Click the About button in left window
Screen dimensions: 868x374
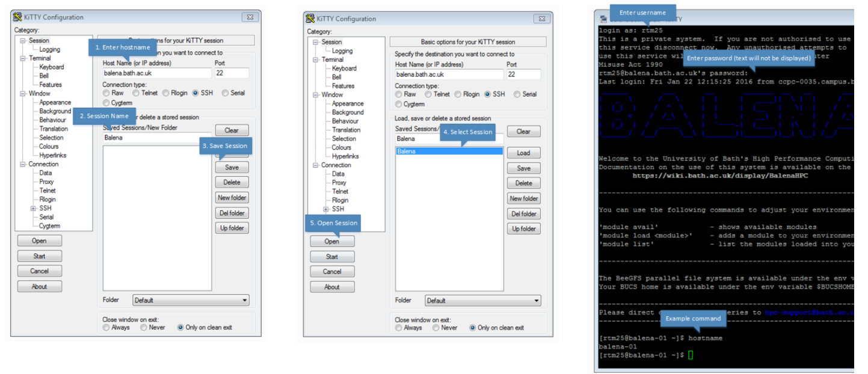40,287
